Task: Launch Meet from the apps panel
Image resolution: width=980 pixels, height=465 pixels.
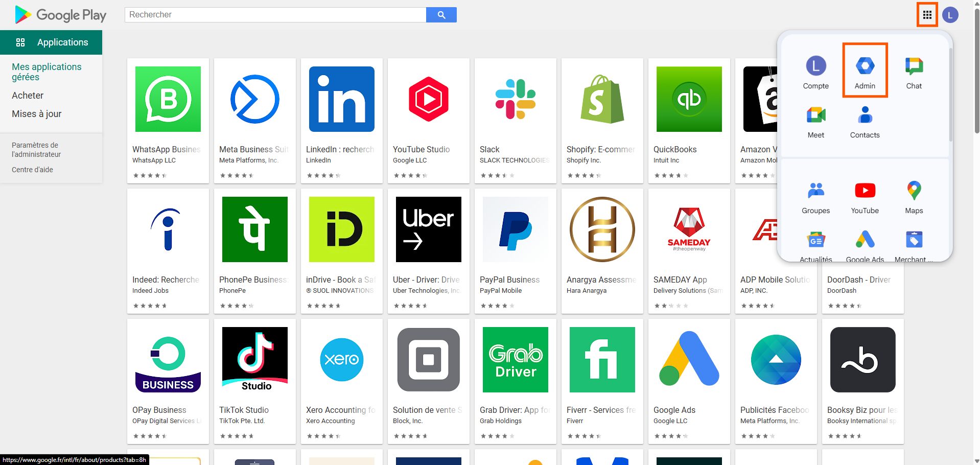Action: click(x=815, y=121)
